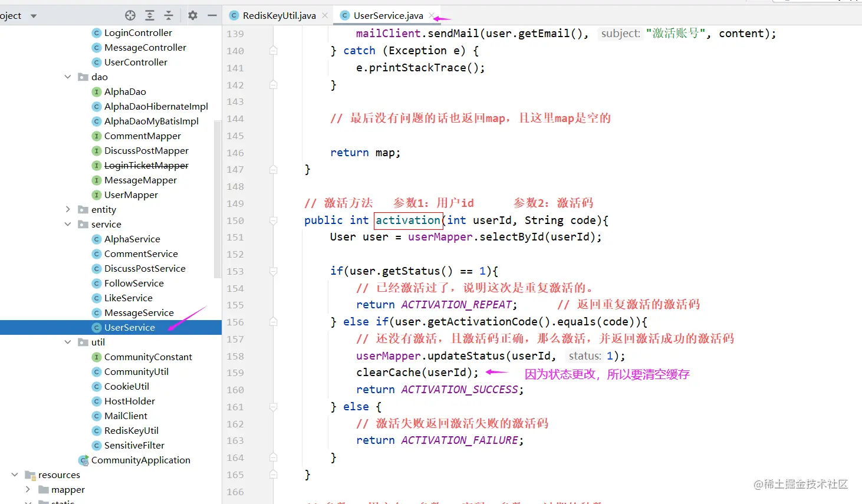Viewport: 862px width, 504px height.
Task: Click the AlphaService class icon
Action: 97,239
